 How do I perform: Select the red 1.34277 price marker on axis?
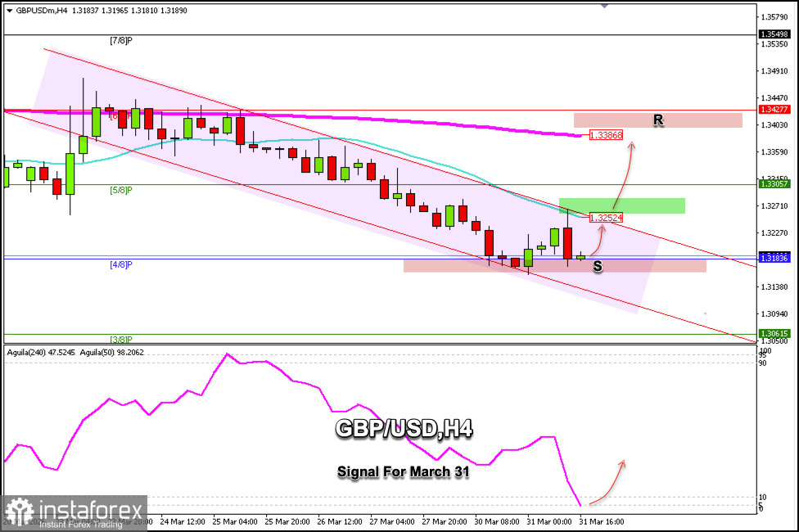click(x=774, y=108)
